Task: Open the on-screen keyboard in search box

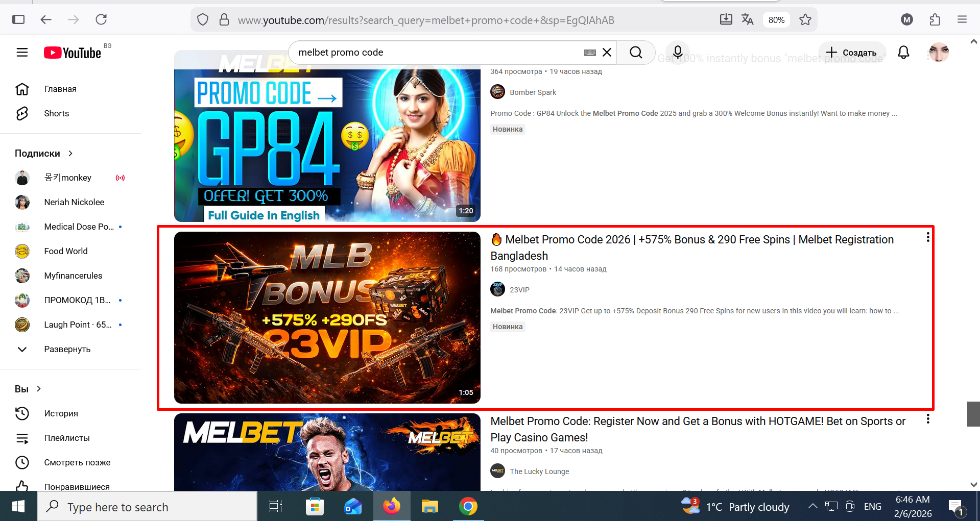Action: [590, 53]
